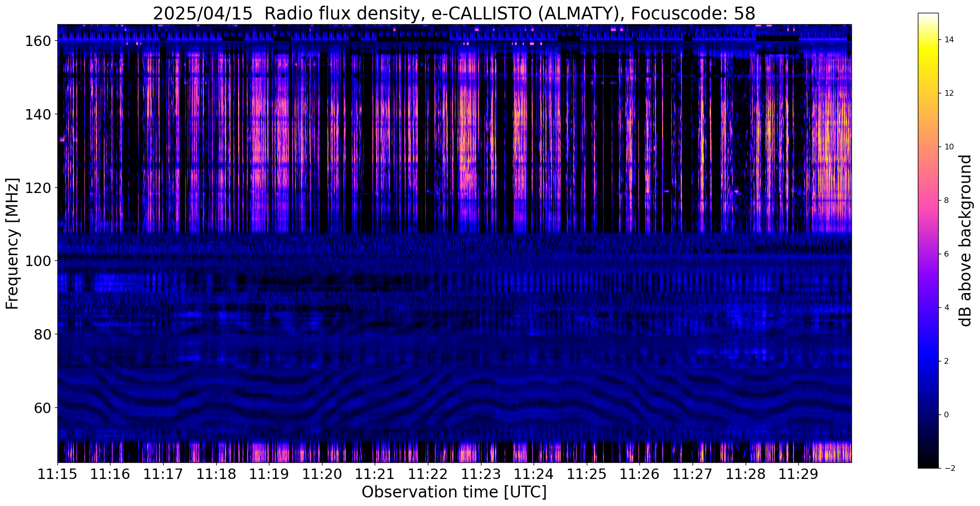The width and height of the screenshot is (980, 506).
Task: Click the colorbar tick label 6
Action: coord(947,254)
